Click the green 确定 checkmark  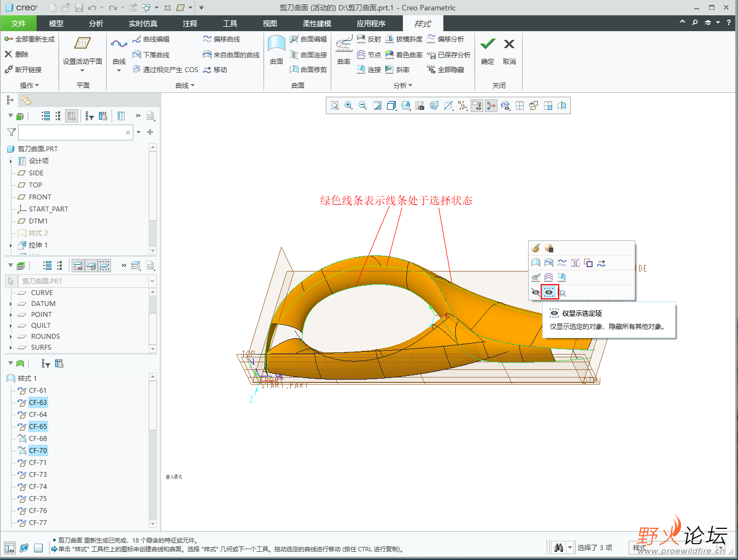pos(488,44)
